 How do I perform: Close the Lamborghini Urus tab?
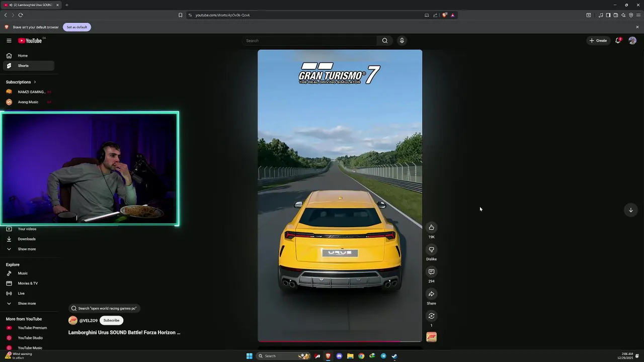click(57, 5)
